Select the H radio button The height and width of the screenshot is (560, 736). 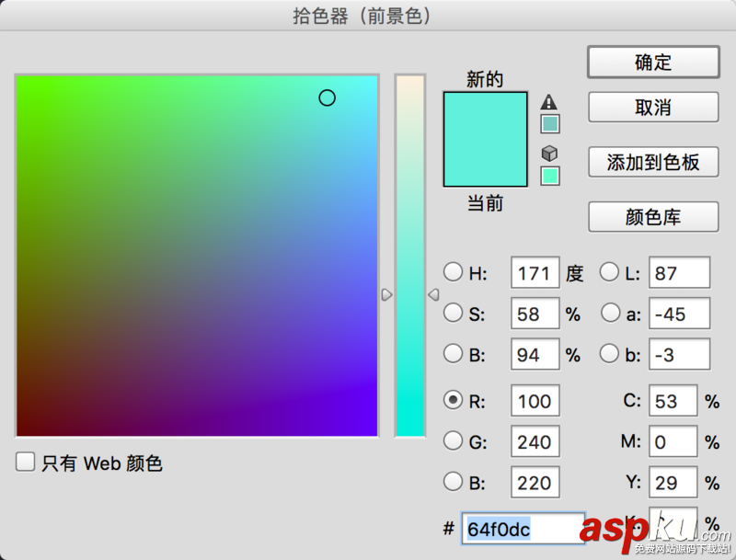click(454, 272)
